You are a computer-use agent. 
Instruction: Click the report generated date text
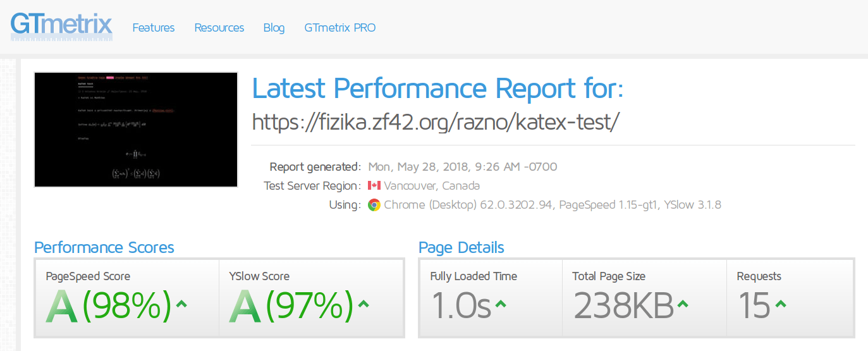click(x=463, y=167)
